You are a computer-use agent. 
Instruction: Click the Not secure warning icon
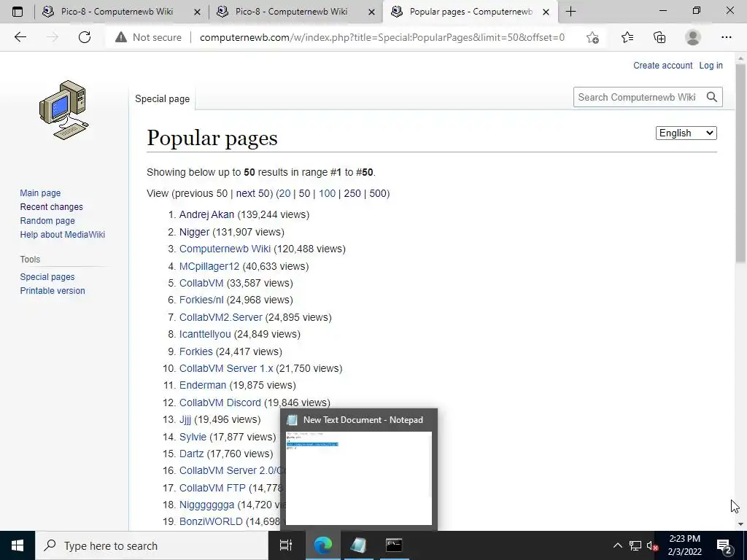click(121, 37)
